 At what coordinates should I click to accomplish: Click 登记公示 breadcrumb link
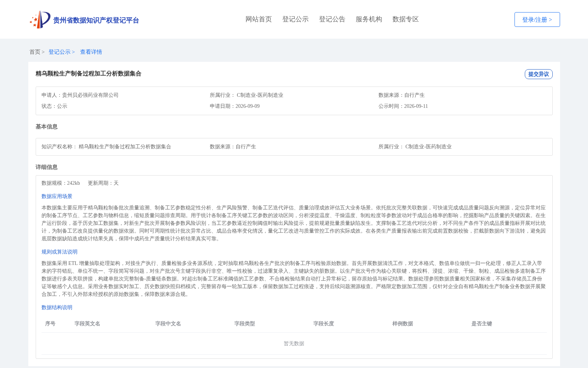tap(60, 52)
